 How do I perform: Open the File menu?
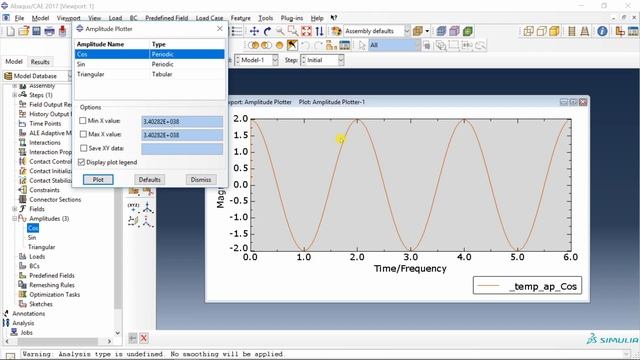19,18
